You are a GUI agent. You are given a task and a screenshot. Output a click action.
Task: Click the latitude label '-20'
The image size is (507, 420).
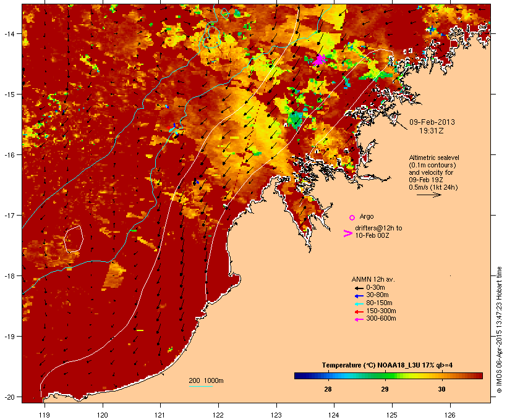pyautogui.click(x=9, y=397)
